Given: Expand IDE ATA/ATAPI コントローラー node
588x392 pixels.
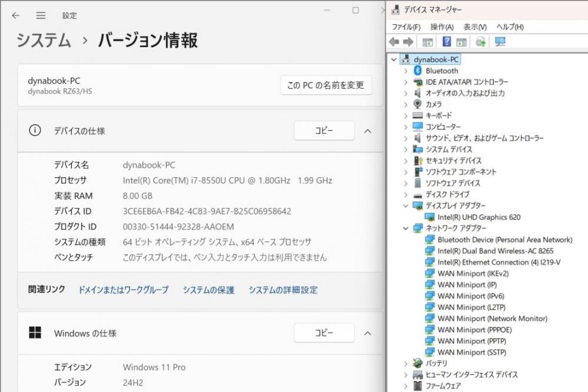Looking at the screenshot, I should pyautogui.click(x=406, y=82).
